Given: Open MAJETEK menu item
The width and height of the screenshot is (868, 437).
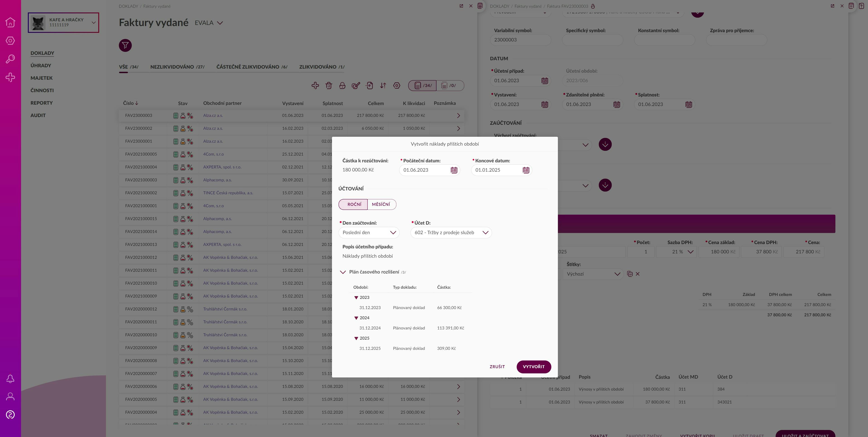Looking at the screenshot, I should coord(41,78).
